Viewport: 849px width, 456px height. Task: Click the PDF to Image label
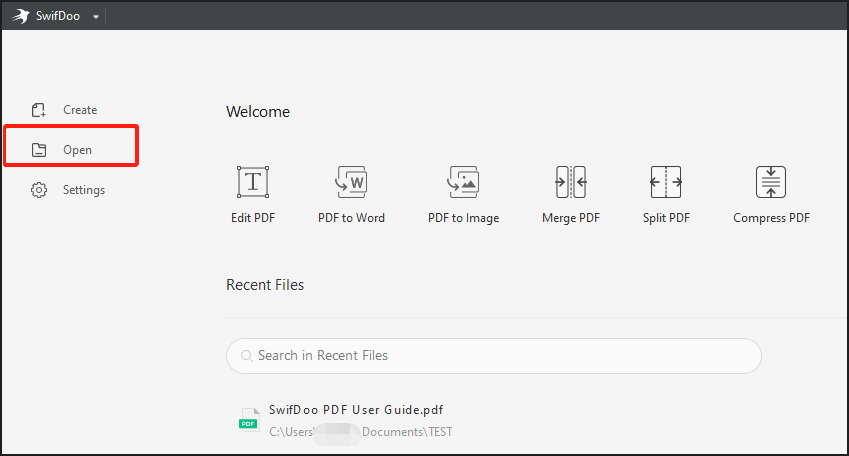(x=463, y=218)
